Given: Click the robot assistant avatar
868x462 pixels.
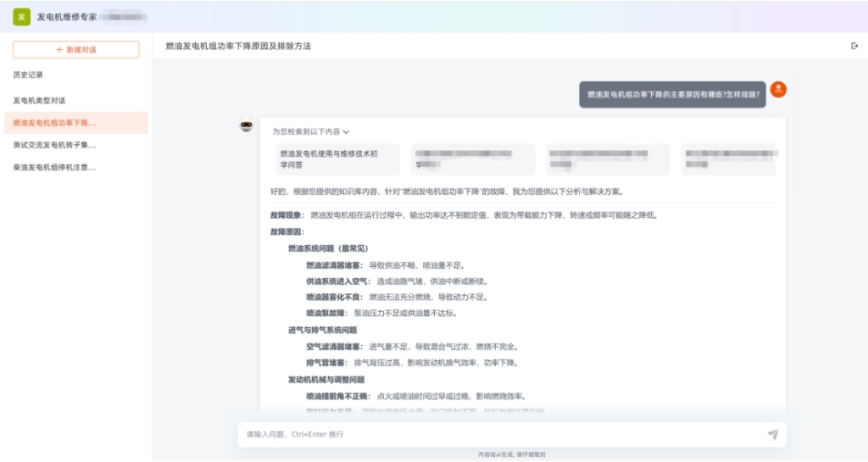Looking at the screenshot, I should tap(247, 125).
